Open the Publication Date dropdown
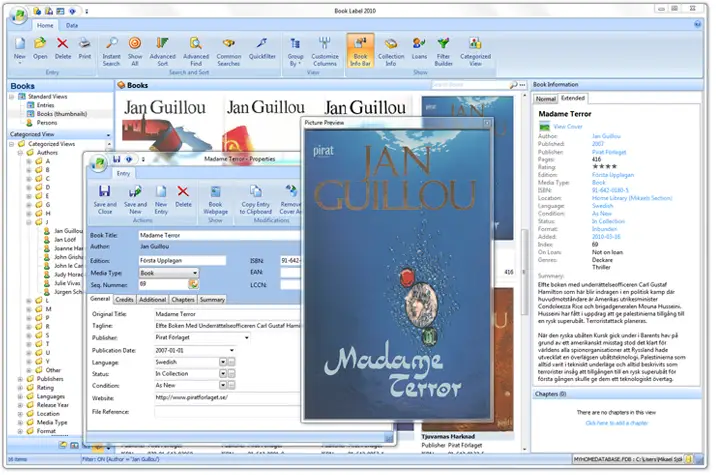The width and height of the screenshot is (716, 475). pos(232,350)
